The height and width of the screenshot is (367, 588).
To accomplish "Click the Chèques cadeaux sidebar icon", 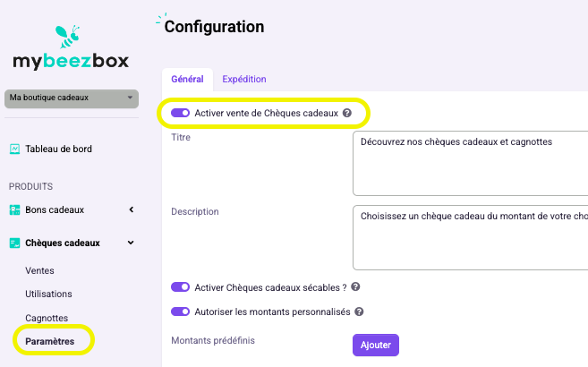I will coord(14,243).
